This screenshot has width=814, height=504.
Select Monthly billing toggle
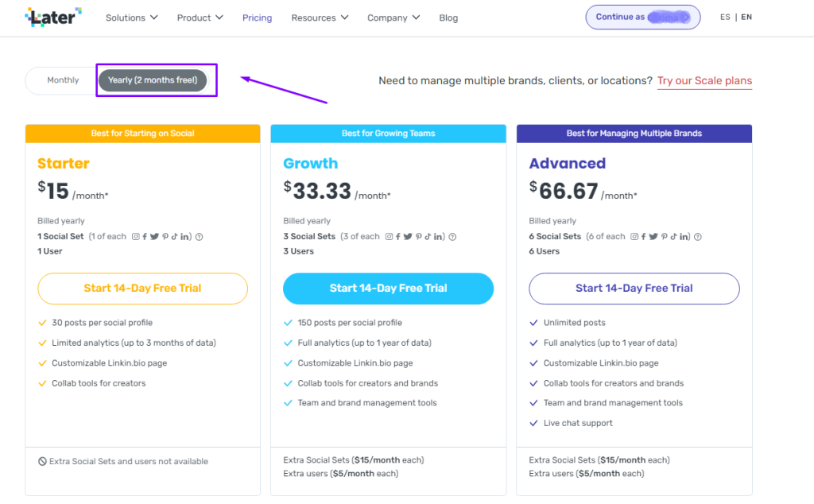[63, 80]
